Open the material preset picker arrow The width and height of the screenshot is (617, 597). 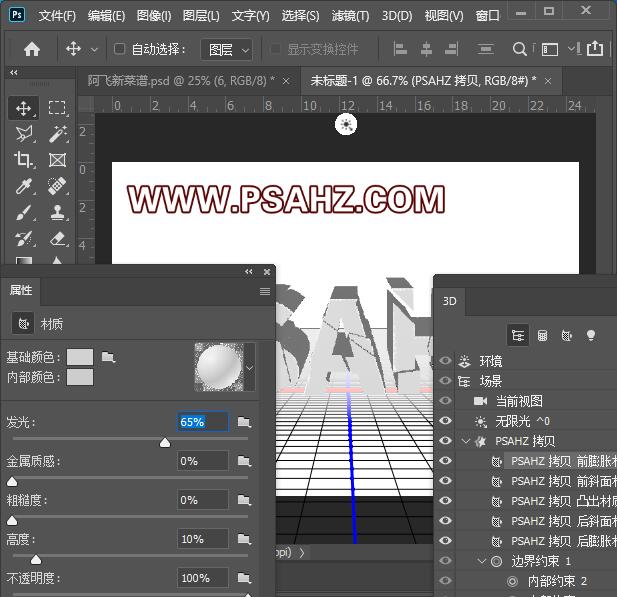point(249,368)
